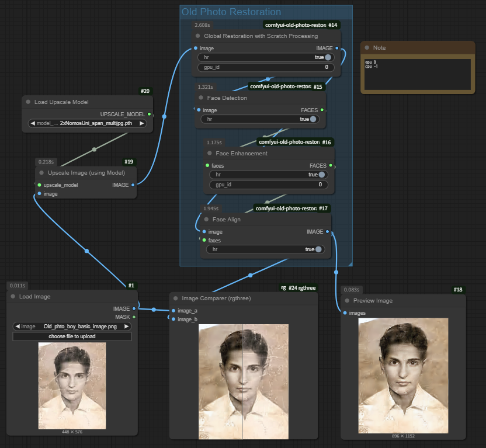Click the UPSCALE_MODEL output port
Image resolution: width=486 pixels, height=448 pixels.
150,114
